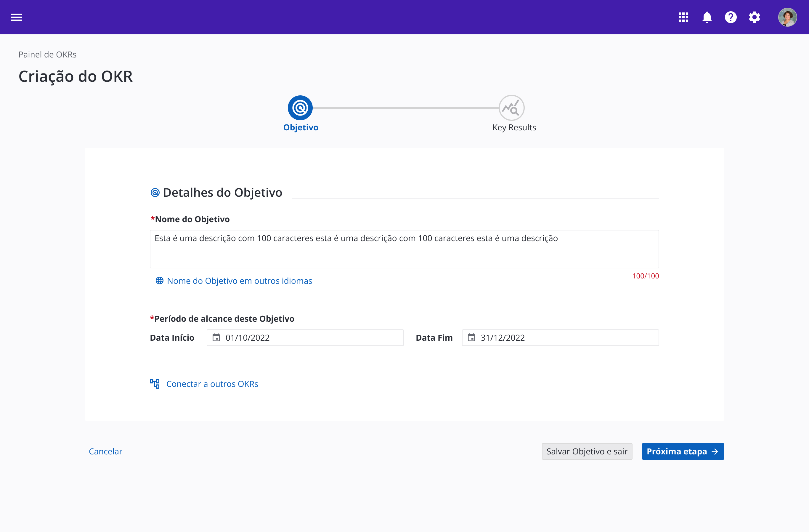Click calendar icon in Data Início field

[216, 338]
